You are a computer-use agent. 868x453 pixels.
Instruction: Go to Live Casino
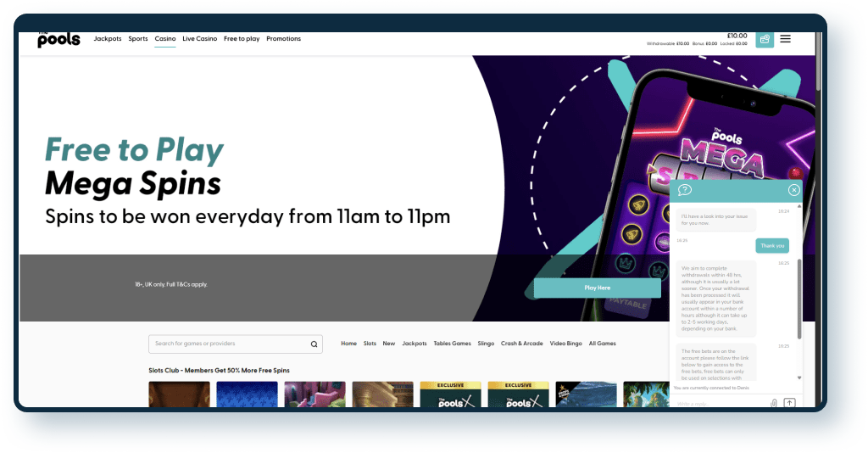200,39
